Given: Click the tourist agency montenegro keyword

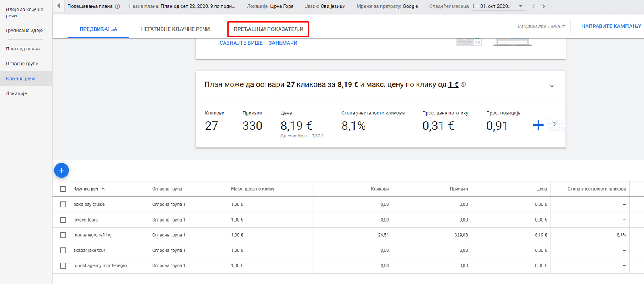Looking at the screenshot, I should [100, 266].
